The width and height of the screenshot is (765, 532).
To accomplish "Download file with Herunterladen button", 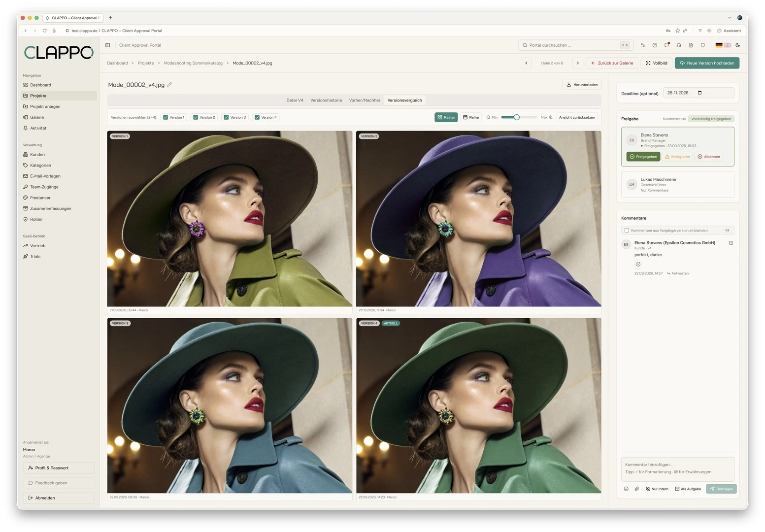I will 582,85.
